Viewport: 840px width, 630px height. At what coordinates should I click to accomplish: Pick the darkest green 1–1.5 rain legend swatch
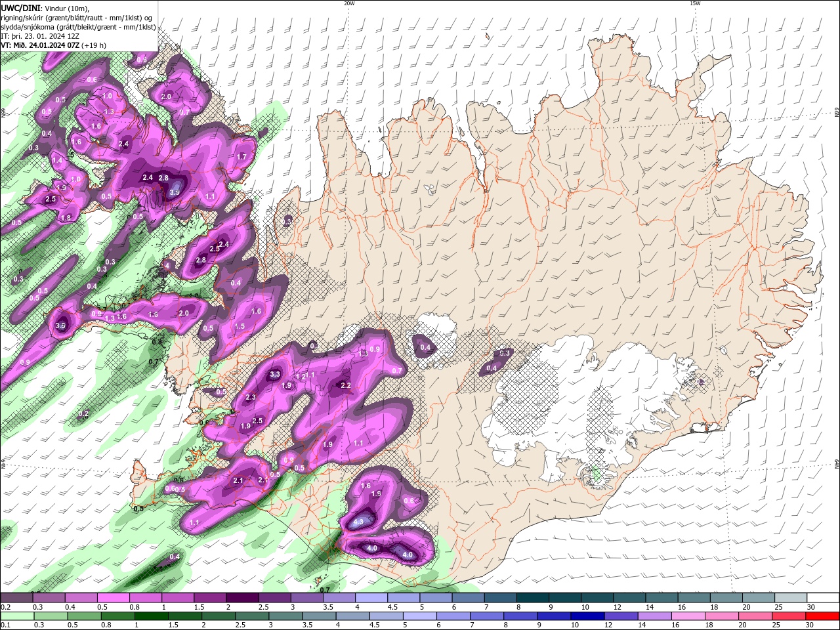pos(150,616)
